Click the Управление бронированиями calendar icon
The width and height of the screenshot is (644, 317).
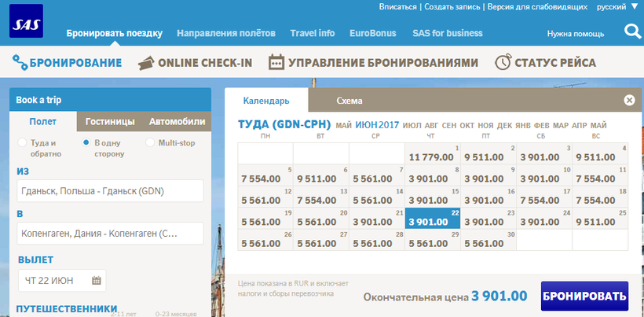coord(276,62)
